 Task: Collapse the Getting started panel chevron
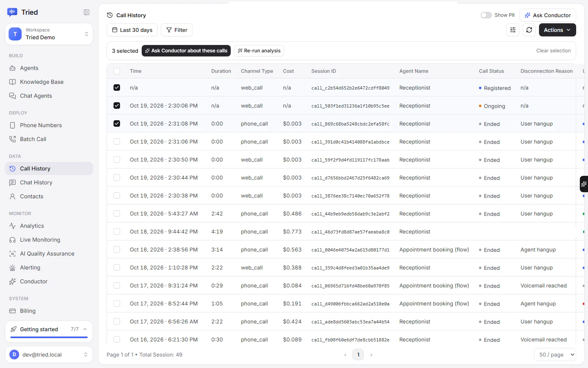click(x=85, y=329)
